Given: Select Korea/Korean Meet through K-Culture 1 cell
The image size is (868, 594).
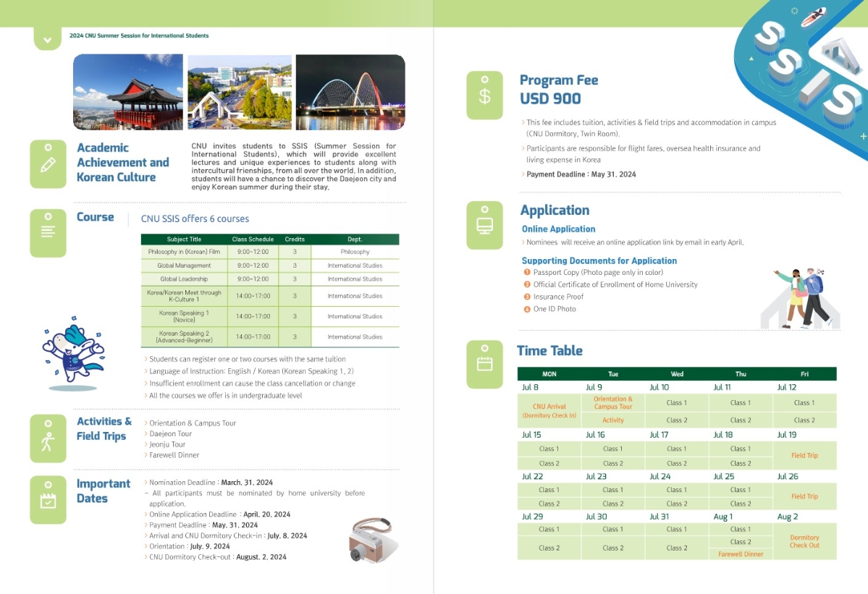Looking at the screenshot, I should pos(185,296).
